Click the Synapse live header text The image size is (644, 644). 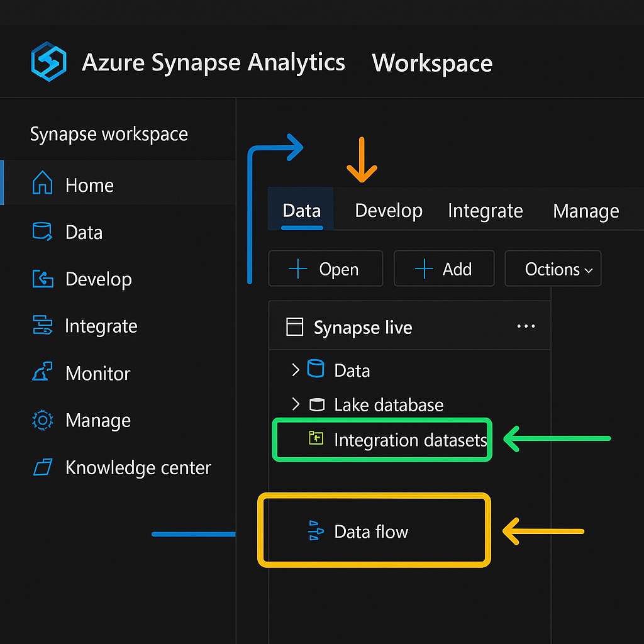point(363,328)
